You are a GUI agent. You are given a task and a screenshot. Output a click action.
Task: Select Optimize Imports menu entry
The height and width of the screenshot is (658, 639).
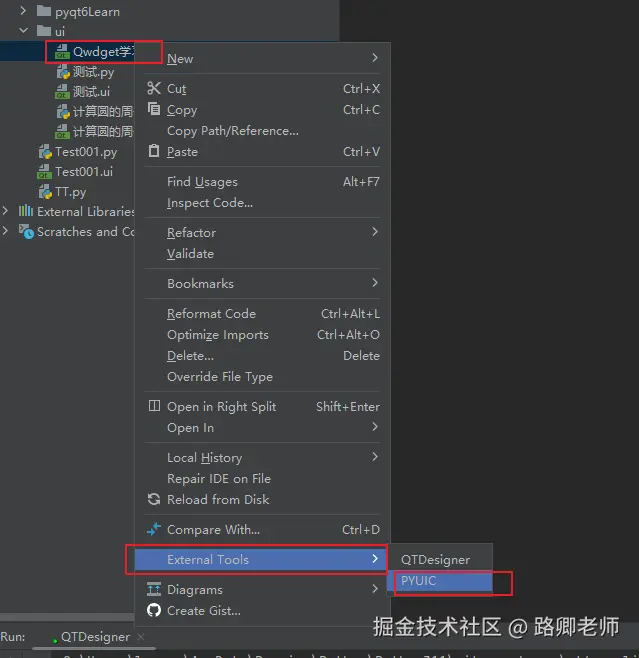pos(262,334)
